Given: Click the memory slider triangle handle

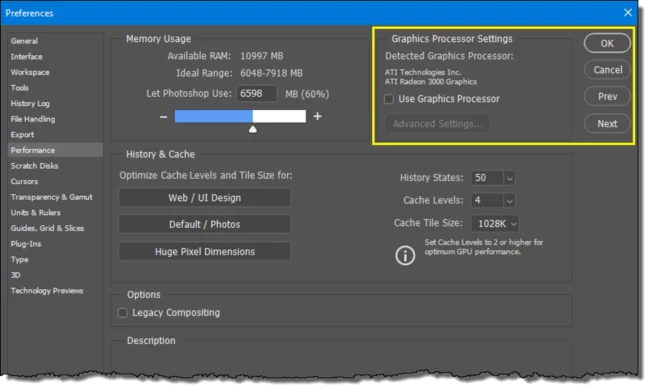Looking at the screenshot, I should click(x=252, y=130).
